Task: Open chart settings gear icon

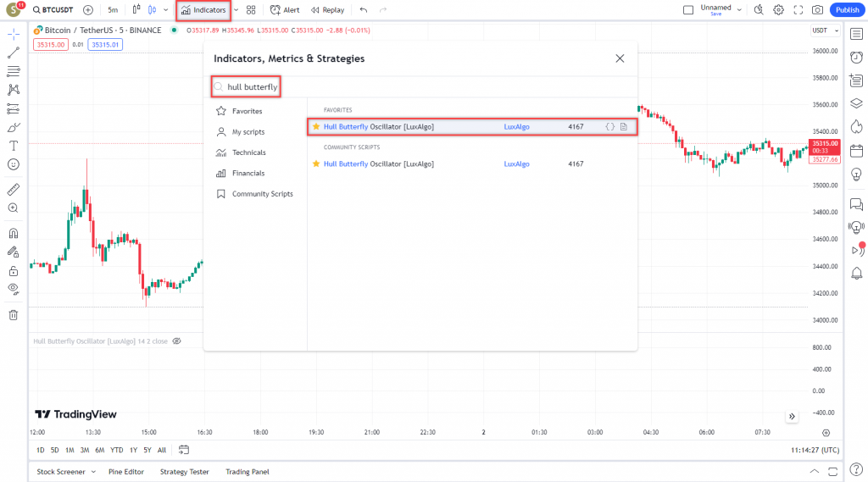Action: [x=778, y=10]
